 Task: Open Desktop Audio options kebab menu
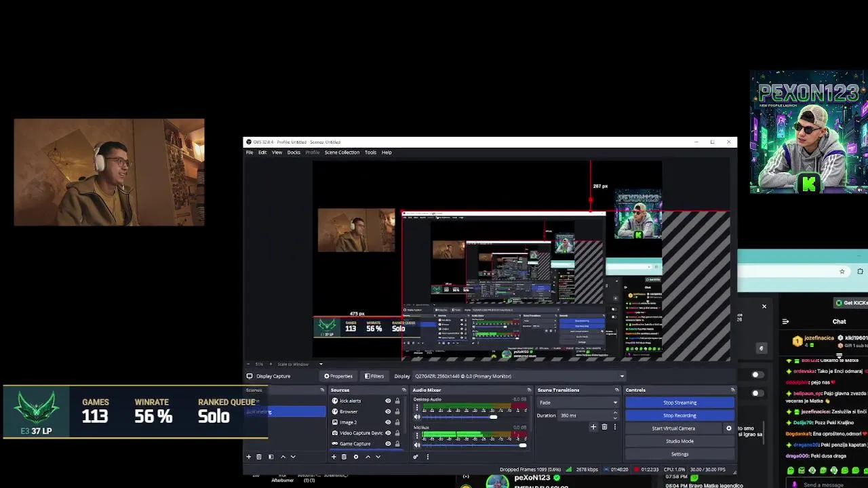(417, 407)
